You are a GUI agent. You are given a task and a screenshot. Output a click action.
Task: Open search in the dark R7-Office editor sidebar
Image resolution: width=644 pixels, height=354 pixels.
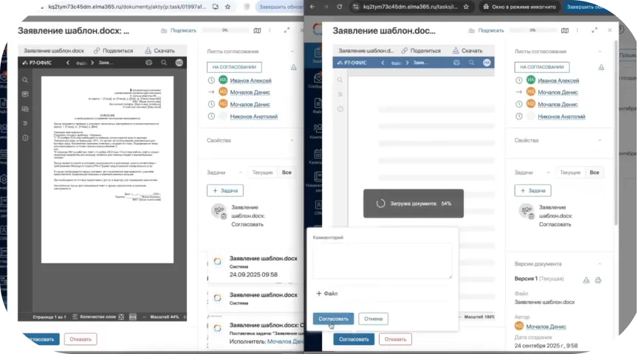tap(25, 80)
